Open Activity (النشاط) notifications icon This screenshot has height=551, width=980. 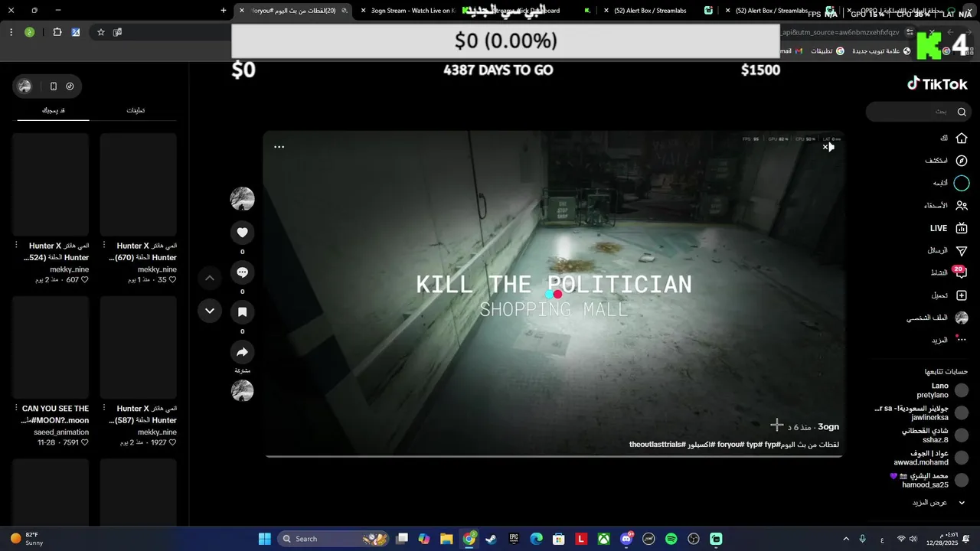(961, 272)
